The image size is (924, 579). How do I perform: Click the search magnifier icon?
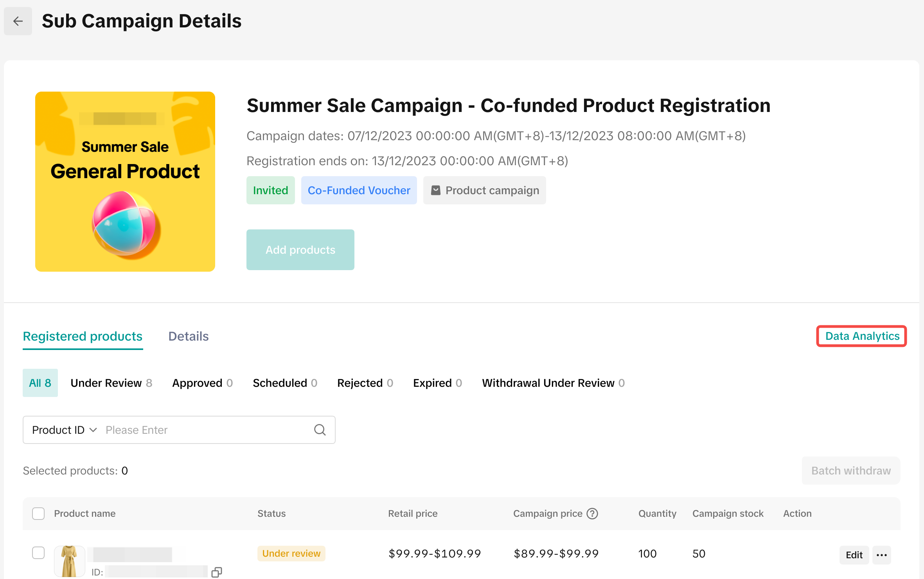320,430
